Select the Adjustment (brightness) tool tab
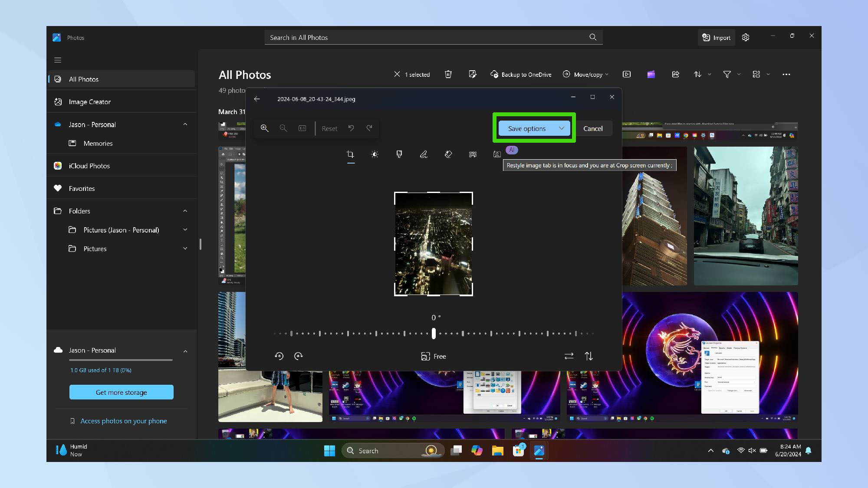 [375, 154]
